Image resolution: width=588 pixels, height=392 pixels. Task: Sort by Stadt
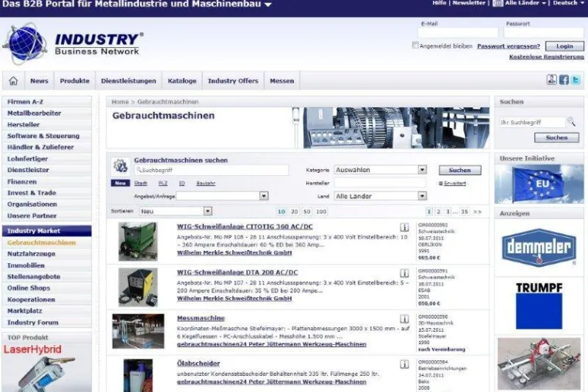click(140, 183)
